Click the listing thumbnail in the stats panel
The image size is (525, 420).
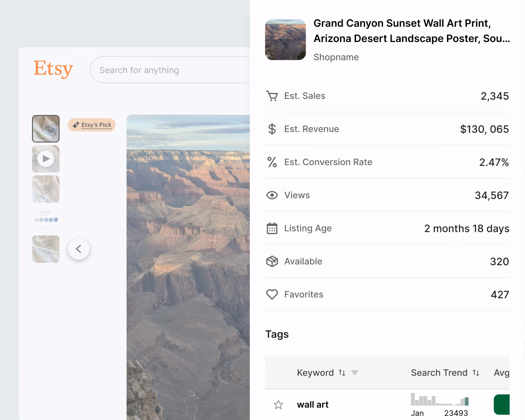pyautogui.click(x=285, y=40)
